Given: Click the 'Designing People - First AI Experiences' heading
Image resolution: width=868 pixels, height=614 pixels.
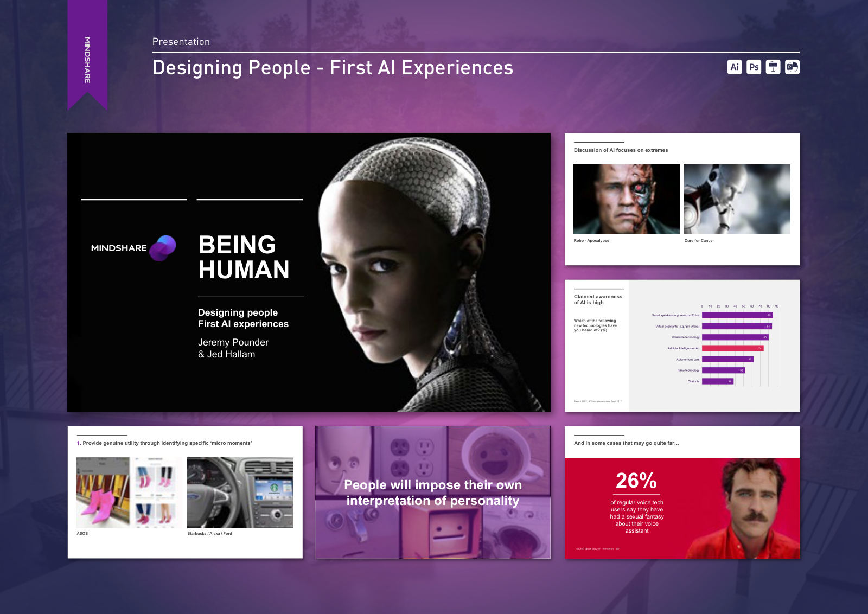Looking at the screenshot, I should [x=333, y=68].
